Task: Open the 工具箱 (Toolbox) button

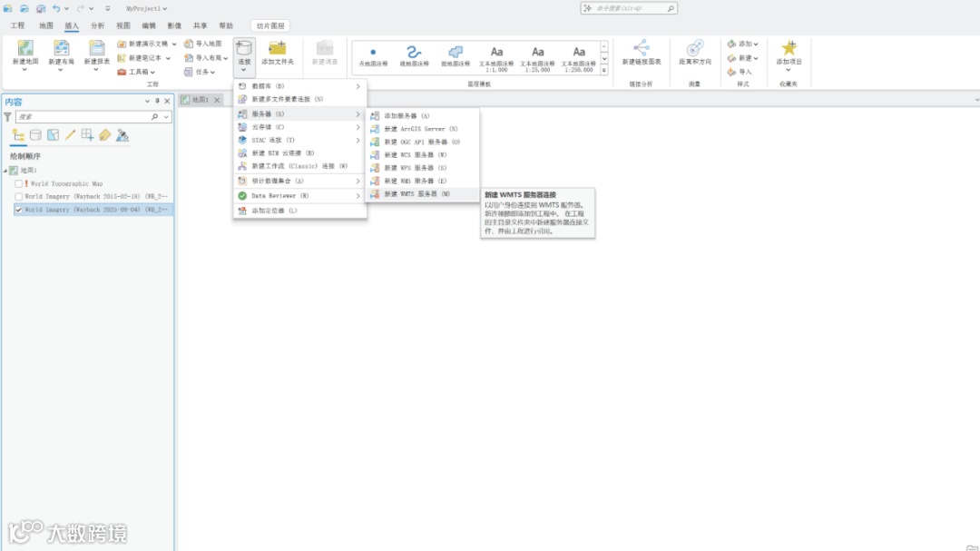Action: pyautogui.click(x=136, y=72)
